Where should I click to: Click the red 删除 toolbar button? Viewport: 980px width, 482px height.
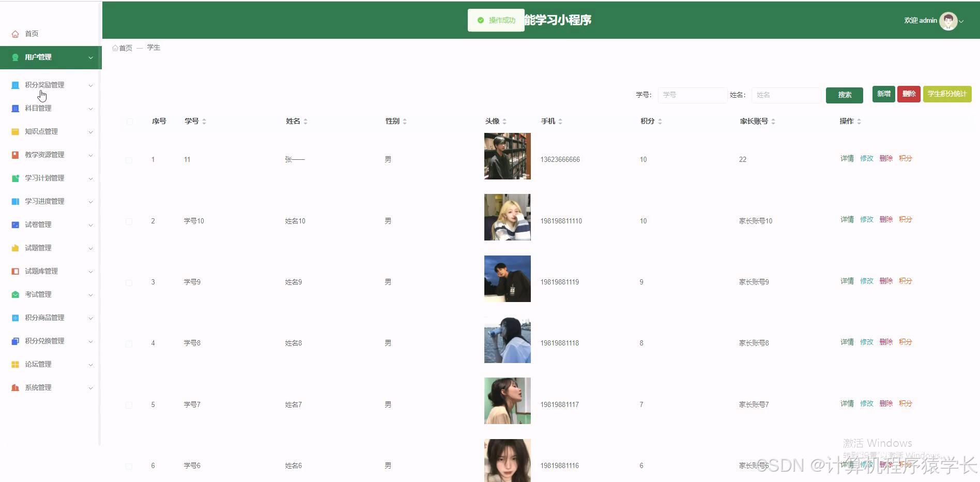(x=909, y=94)
